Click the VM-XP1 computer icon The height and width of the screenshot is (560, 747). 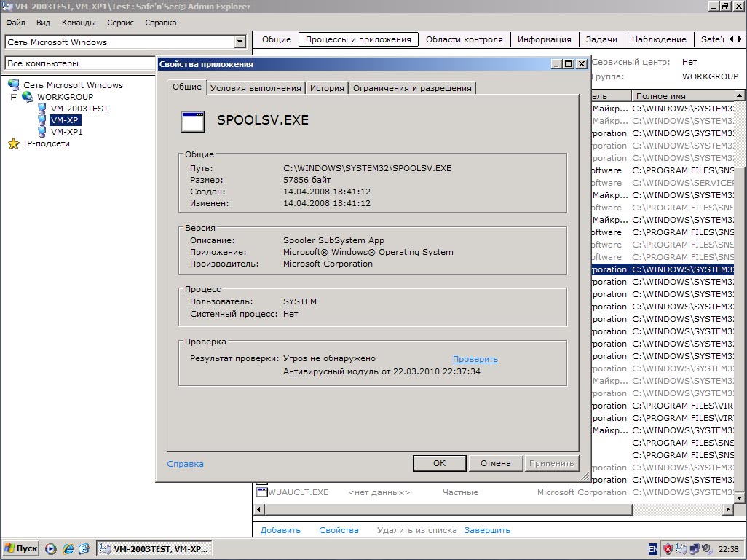(42, 132)
